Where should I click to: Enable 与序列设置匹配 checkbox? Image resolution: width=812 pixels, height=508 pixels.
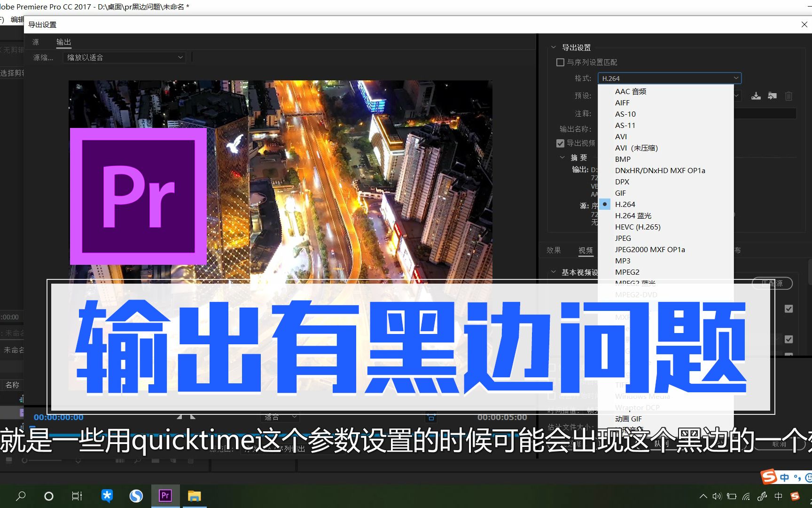(560, 62)
